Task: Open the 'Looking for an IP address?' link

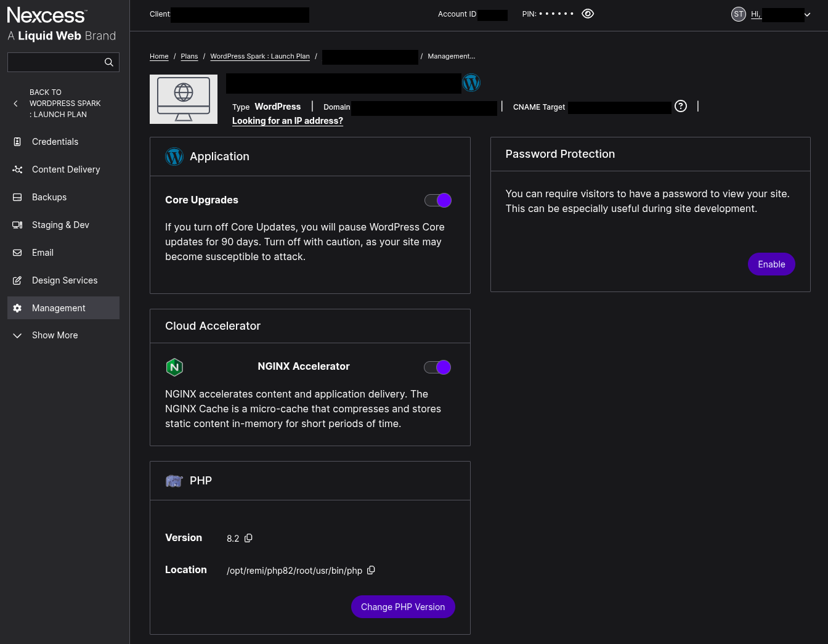Action: pos(287,121)
